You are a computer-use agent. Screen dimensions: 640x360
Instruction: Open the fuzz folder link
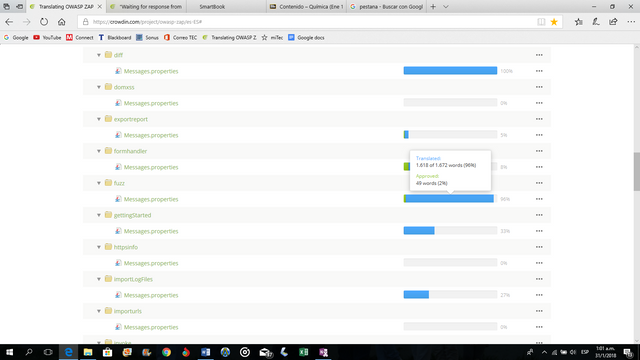[119, 183]
